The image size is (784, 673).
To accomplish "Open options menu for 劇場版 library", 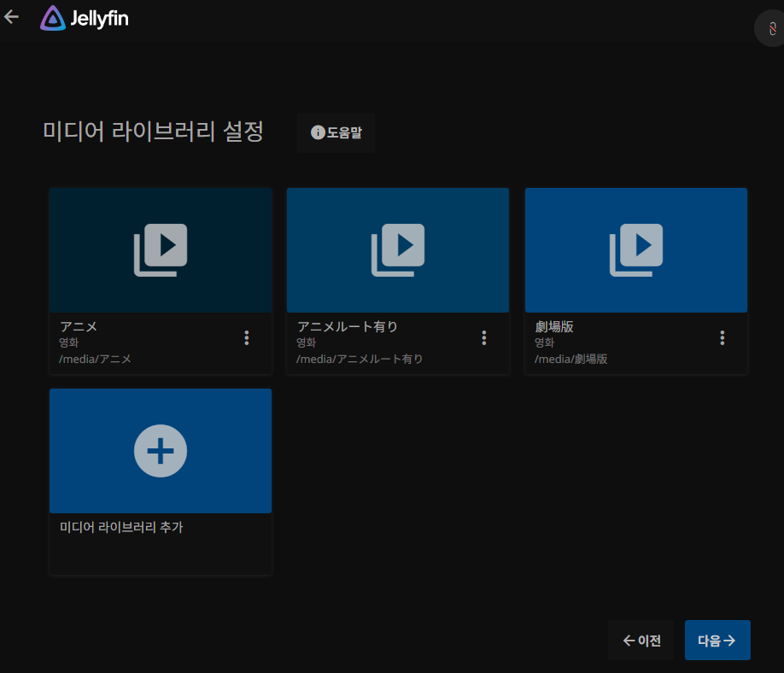I will (x=722, y=338).
